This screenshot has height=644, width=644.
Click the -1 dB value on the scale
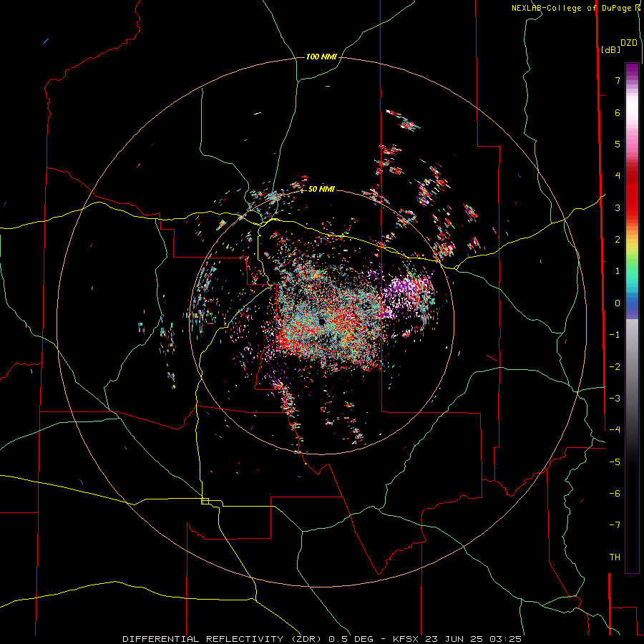[x=615, y=335]
